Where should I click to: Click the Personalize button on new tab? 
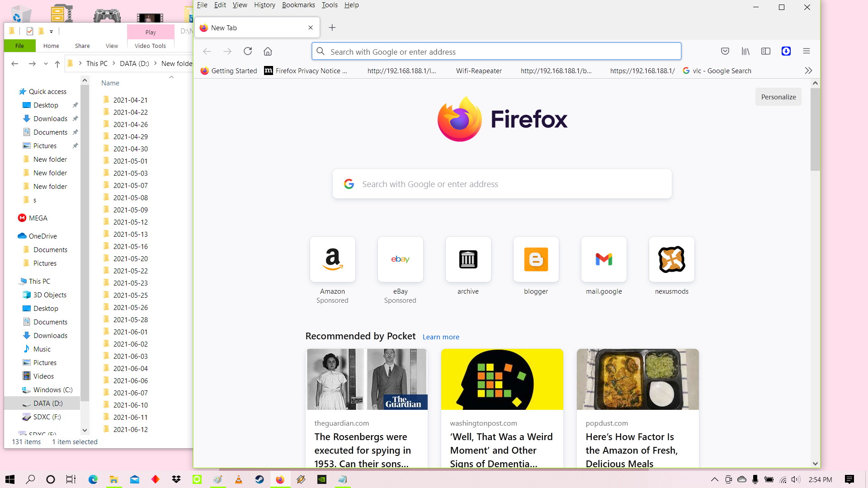click(x=778, y=97)
